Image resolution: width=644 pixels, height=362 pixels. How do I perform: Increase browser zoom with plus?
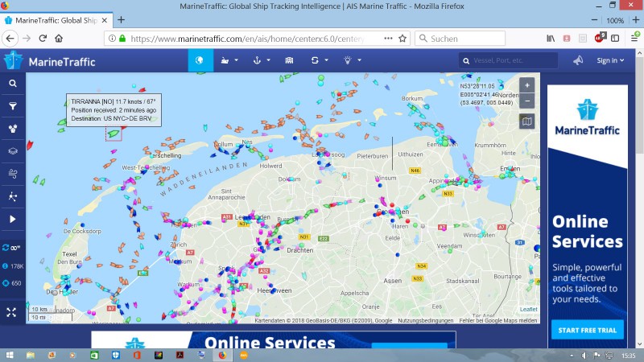(636, 20)
